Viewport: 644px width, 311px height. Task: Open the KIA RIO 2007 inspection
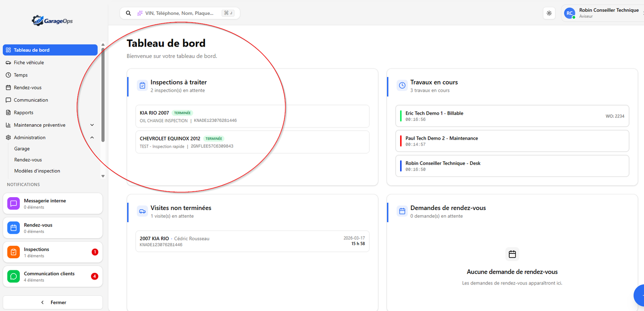pyautogui.click(x=252, y=116)
